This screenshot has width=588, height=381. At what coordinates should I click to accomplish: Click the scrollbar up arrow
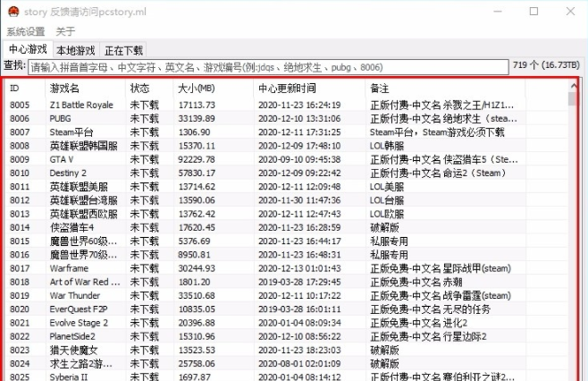click(x=574, y=86)
